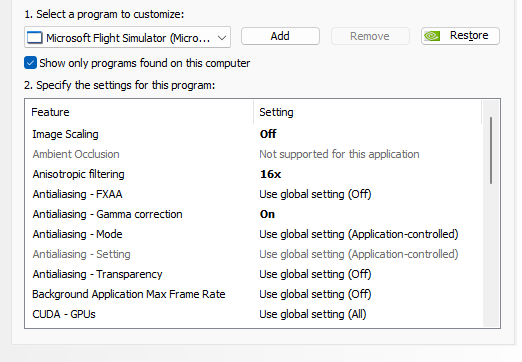
Task: Click the Restore button
Action: coord(460,36)
